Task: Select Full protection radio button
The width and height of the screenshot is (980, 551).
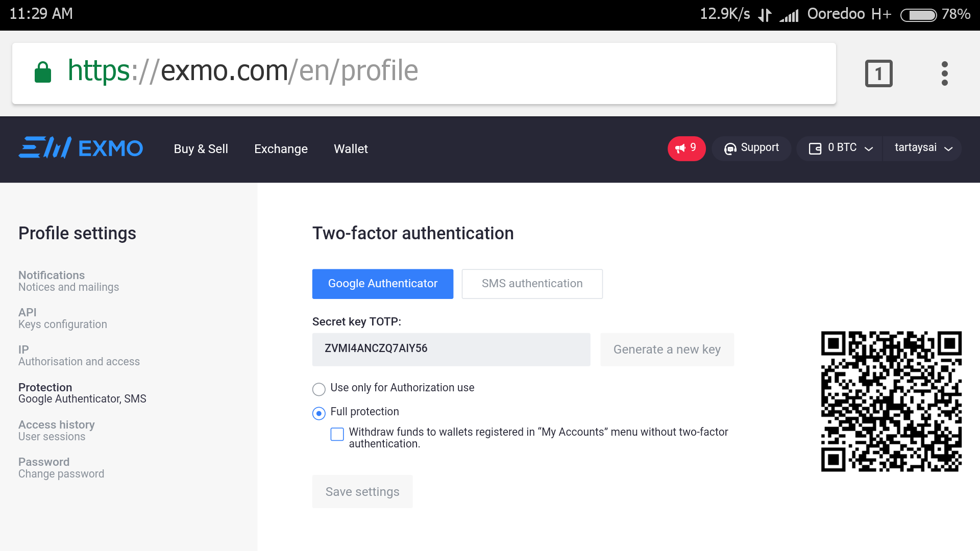Action: click(x=318, y=412)
